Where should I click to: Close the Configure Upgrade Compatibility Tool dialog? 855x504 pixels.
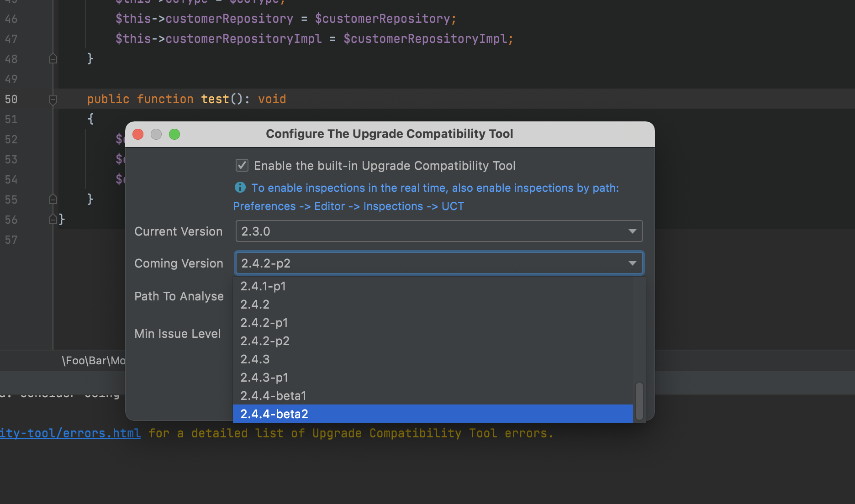click(x=138, y=134)
